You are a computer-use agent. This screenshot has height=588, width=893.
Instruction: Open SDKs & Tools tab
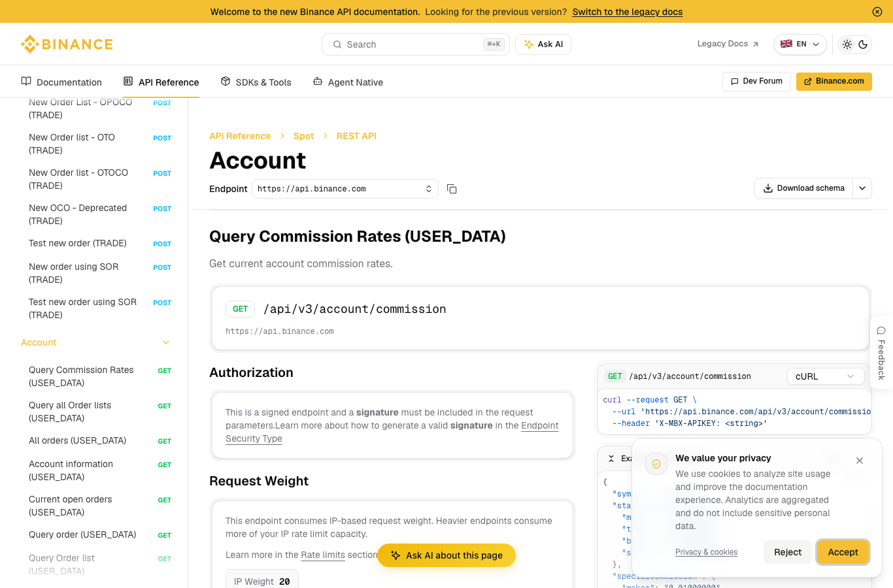point(256,82)
